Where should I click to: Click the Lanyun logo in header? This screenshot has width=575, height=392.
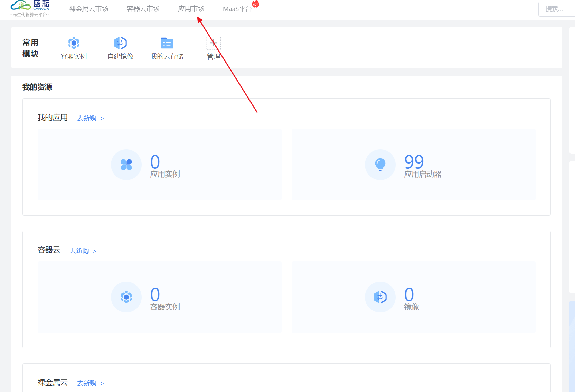click(30, 8)
